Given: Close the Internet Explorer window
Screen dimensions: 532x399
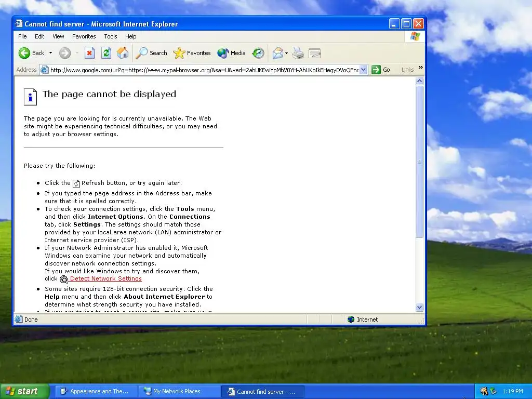Looking at the screenshot, I should point(418,24).
